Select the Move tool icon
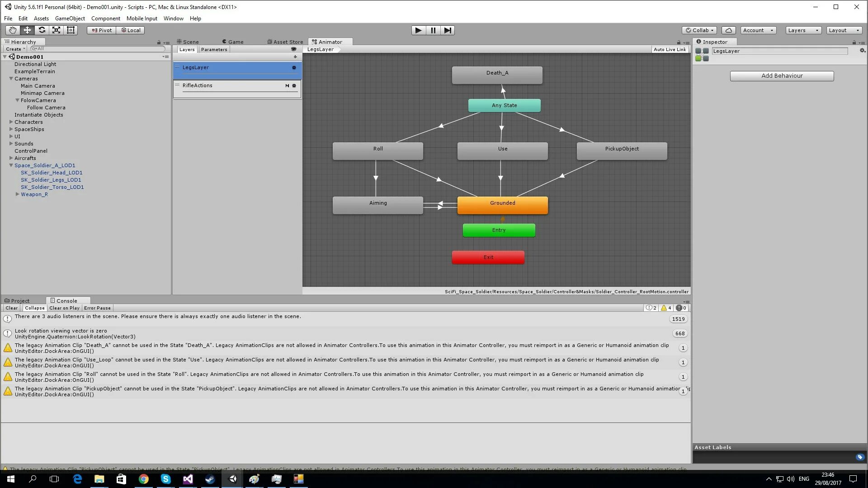Viewport: 868px width, 488px height. [x=27, y=30]
